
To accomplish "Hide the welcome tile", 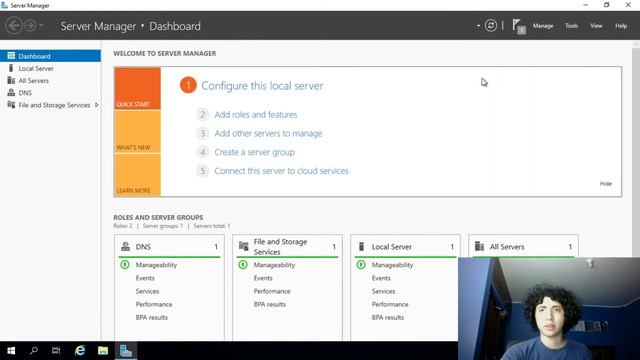I will [606, 184].
